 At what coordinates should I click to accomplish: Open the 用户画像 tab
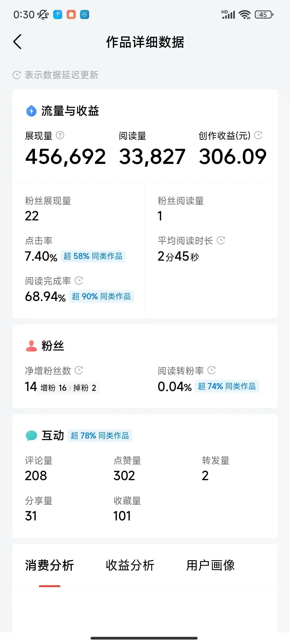211,565
